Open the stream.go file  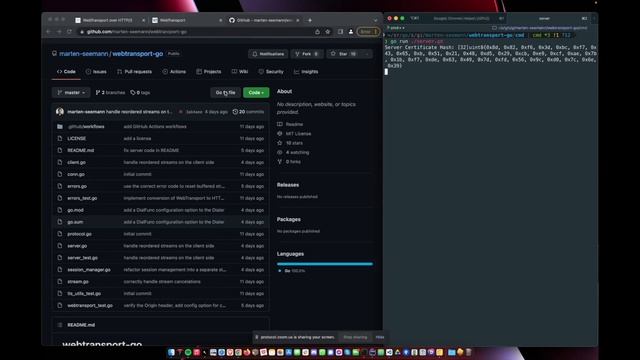(78, 282)
